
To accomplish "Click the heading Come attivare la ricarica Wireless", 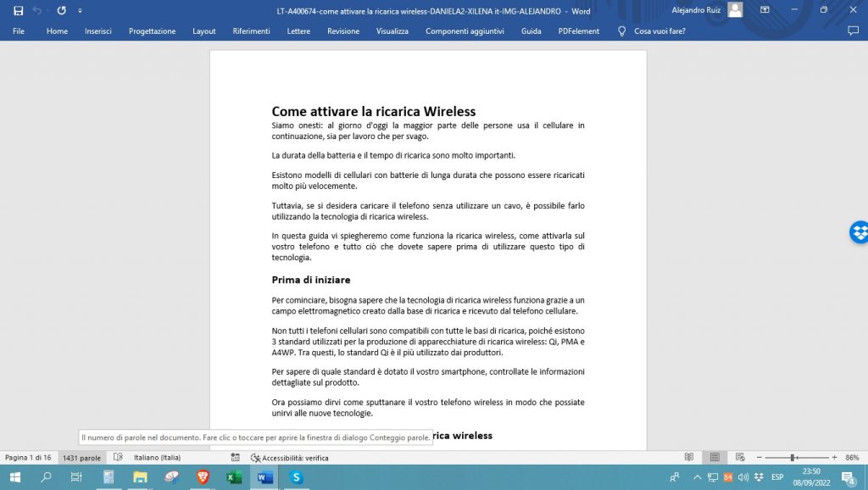I will click(x=373, y=111).
